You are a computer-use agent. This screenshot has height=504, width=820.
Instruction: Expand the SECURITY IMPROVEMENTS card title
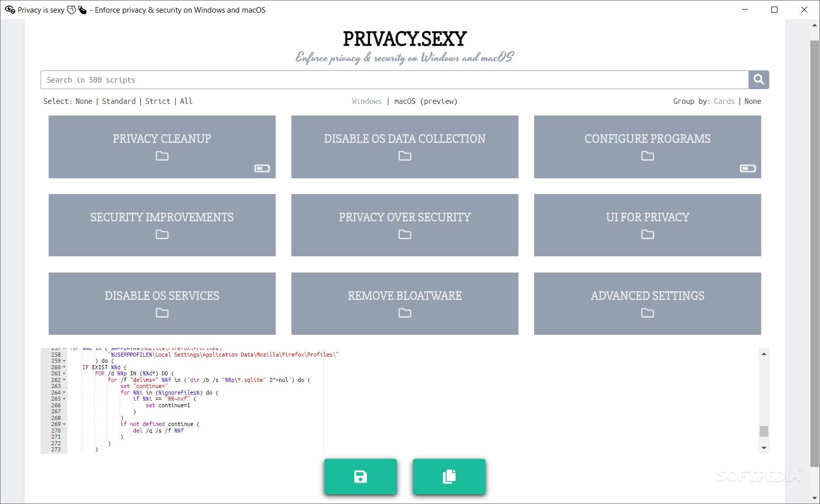tap(162, 217)
